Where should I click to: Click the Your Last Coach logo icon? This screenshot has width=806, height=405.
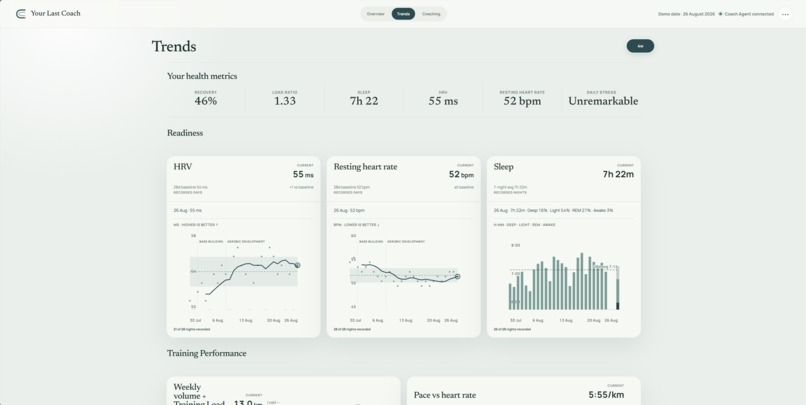(21, 14)
